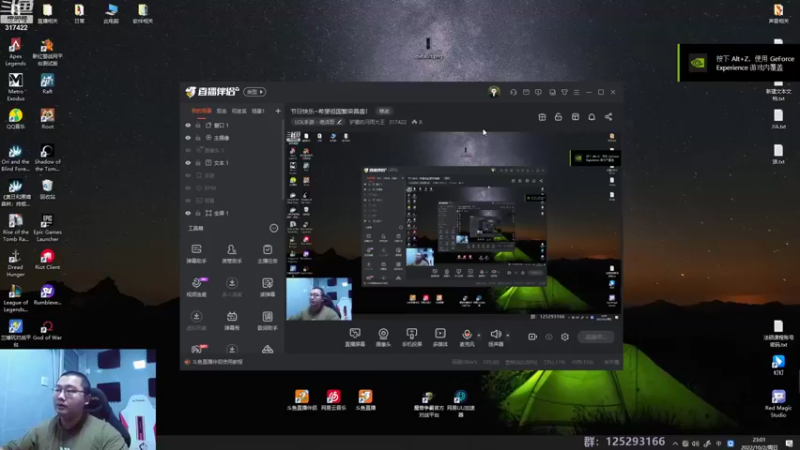Click the user avatar in title bar
The image size is (800, 450).
[493, 92]
